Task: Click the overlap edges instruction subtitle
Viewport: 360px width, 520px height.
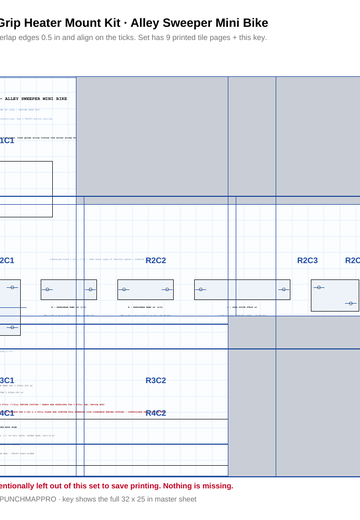Action: [x=133, y=37]
